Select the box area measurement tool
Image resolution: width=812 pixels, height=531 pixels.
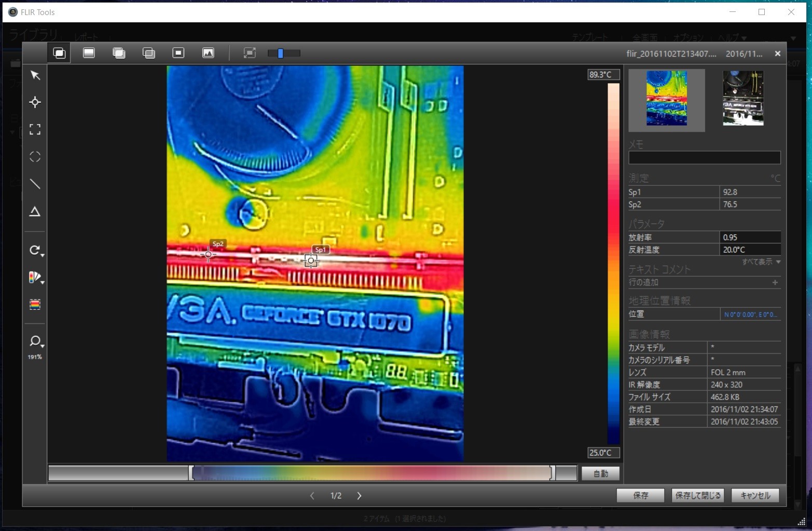(x=35, y=129)
